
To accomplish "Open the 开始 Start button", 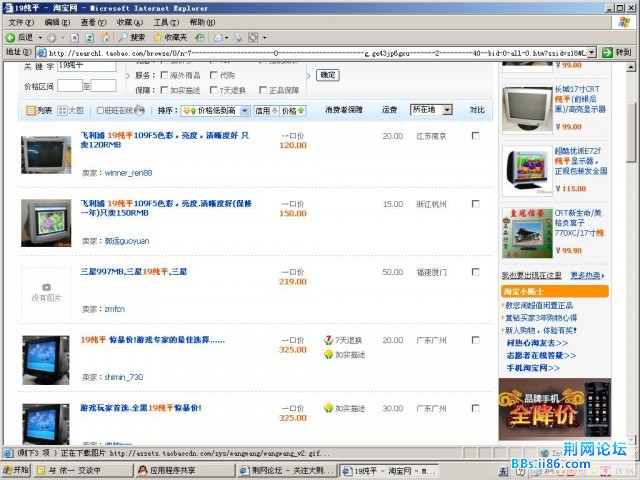I will [x=16, y=470].
